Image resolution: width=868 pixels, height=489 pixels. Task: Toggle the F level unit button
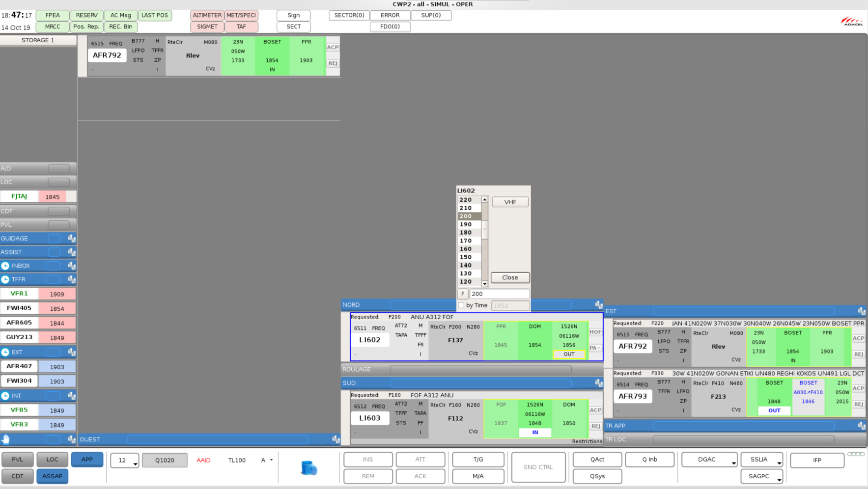463,294
